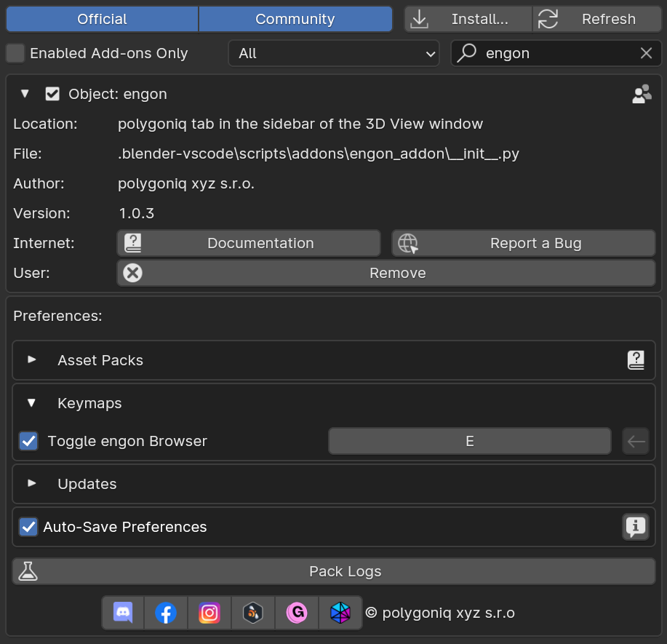Disable the Object: engon add-on checkbox
This screenshot has width=667, height=644.
52,94
